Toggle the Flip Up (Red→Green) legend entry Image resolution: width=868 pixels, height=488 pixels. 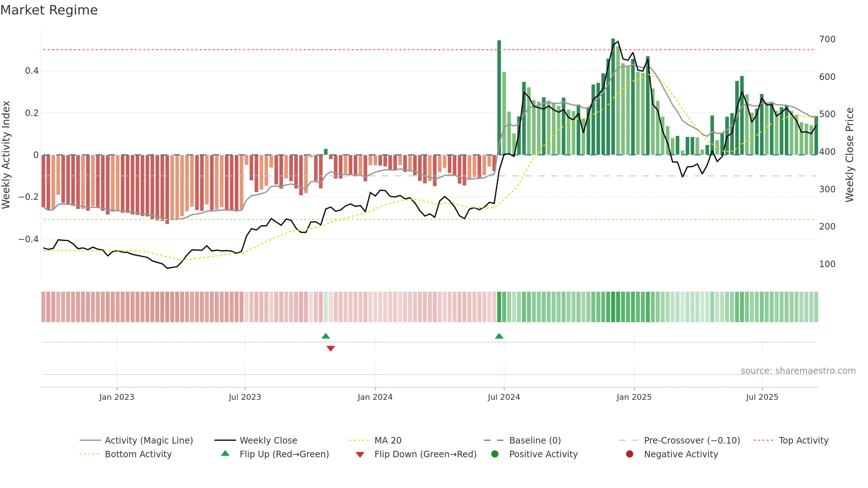(275, 454)
